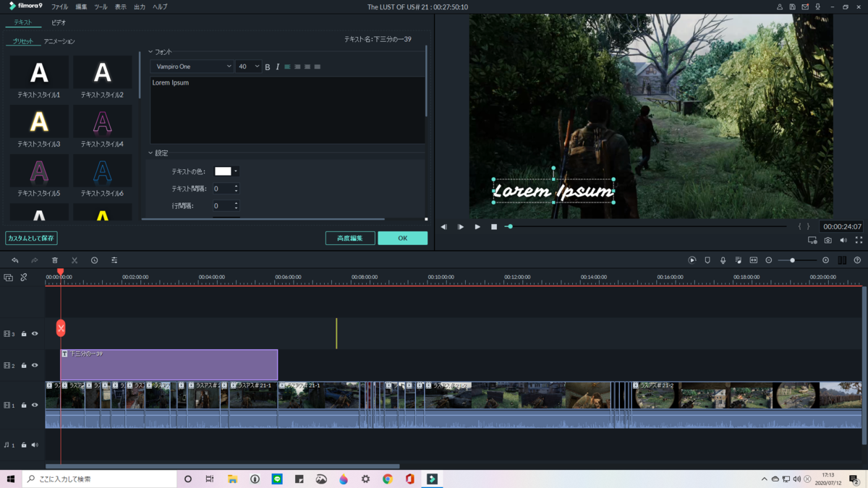Add a new track with the add-track icon
The height and width of the screenshot is (488, 868).
click(8, 278)
